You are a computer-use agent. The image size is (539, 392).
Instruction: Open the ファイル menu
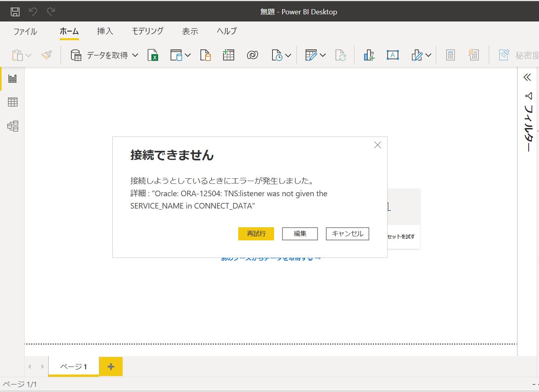coord(25,31)
